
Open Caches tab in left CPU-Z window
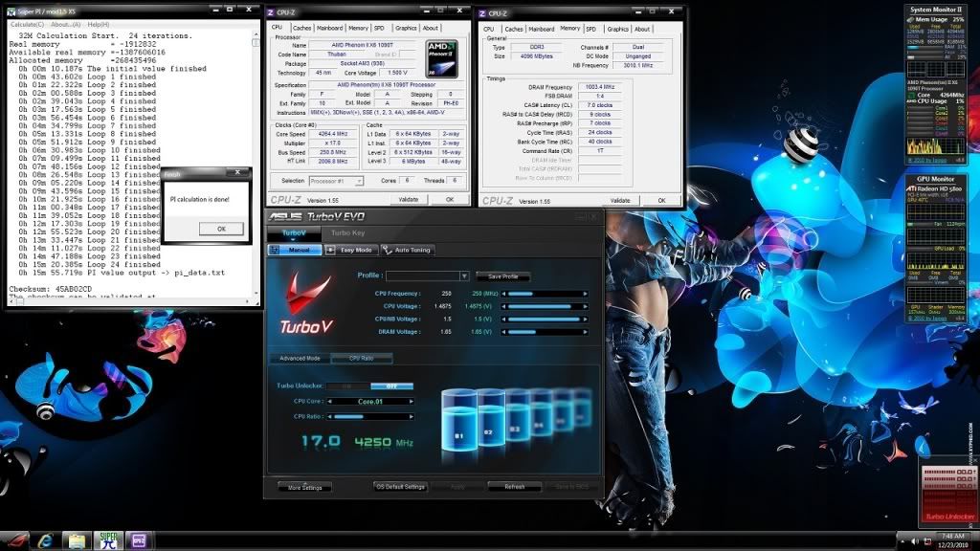tap(301, 28)
